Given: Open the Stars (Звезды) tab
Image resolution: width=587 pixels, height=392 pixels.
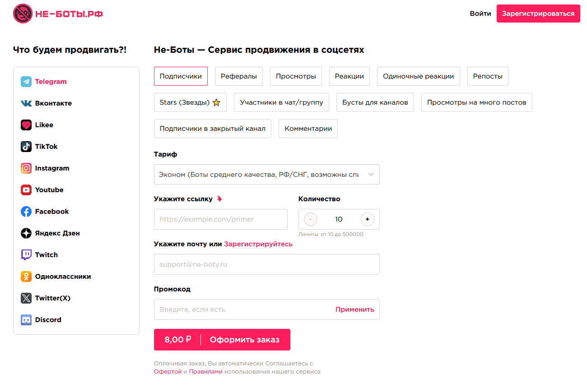Looking at the screenshot, I should coord(190,102).
